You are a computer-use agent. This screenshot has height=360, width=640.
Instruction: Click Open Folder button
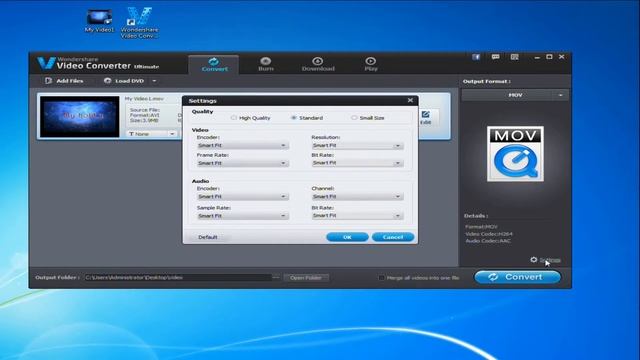[x=306, y=278]
